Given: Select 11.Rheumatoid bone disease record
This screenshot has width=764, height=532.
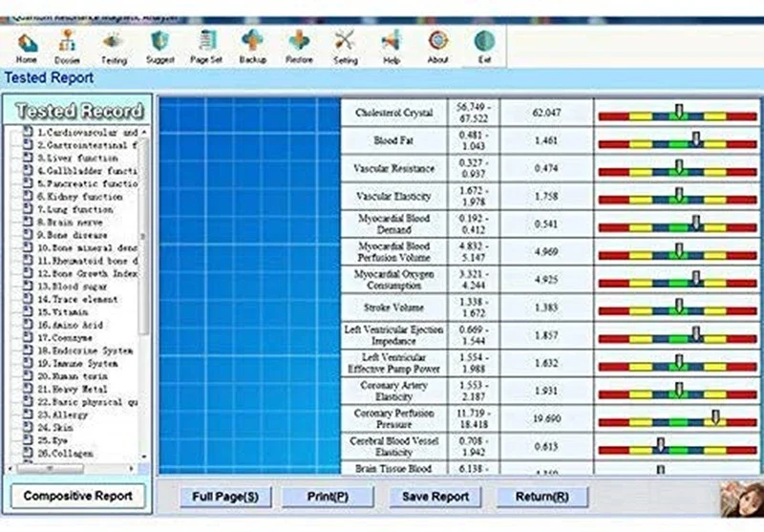Looking at the screenshot, I should coord(87,261).
